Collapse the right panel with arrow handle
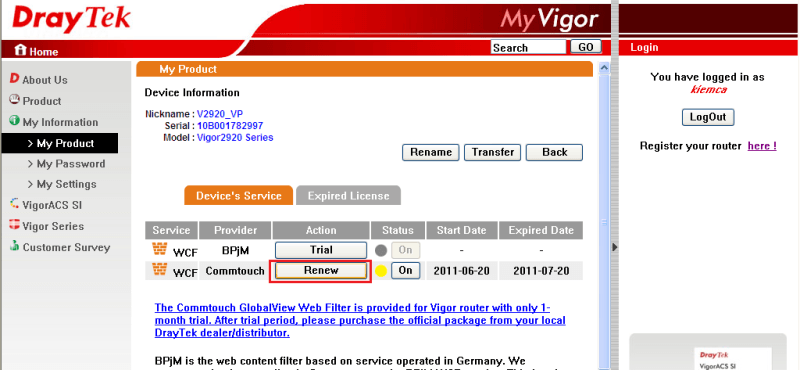This screenshot has height=370, width=800. pos(615,247)
